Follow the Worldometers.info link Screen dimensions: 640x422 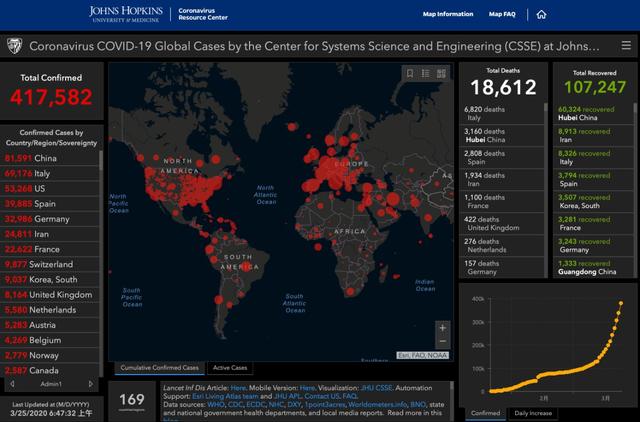(x=377, y=404)
